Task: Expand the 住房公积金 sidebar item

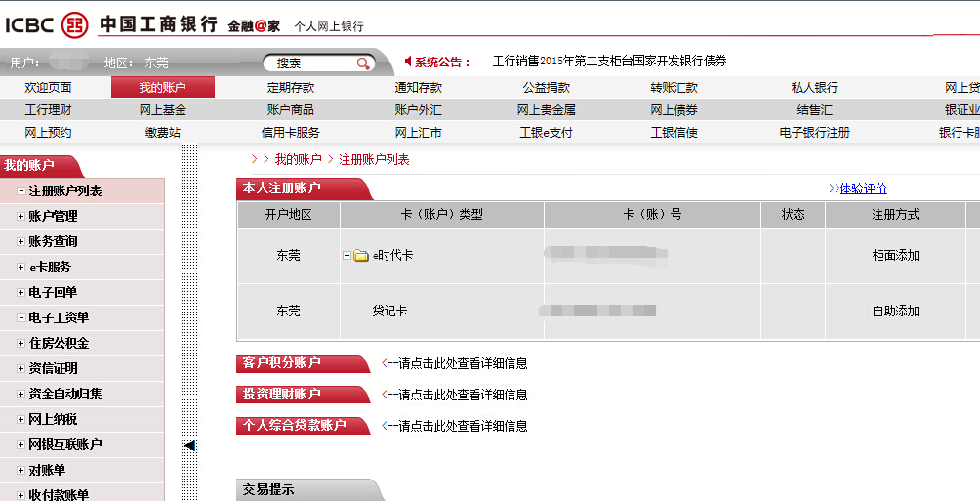Action: pyautogui.click(x=20, y=344)
